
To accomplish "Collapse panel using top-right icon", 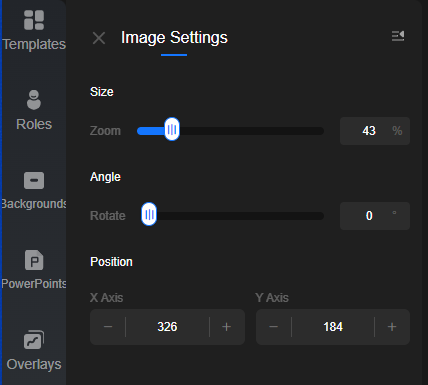I will click(398, 36).
